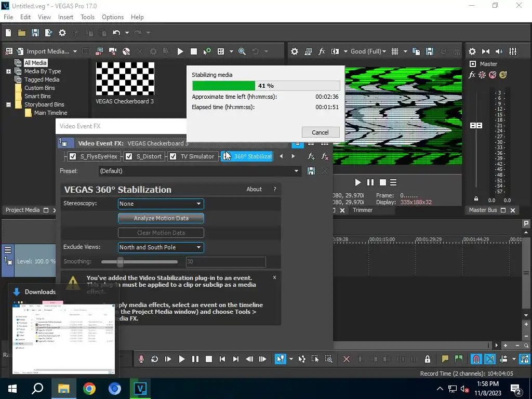Start media preview in Project Media toolbar
This screenshot has height=399, width=532.
click(180, 51)
